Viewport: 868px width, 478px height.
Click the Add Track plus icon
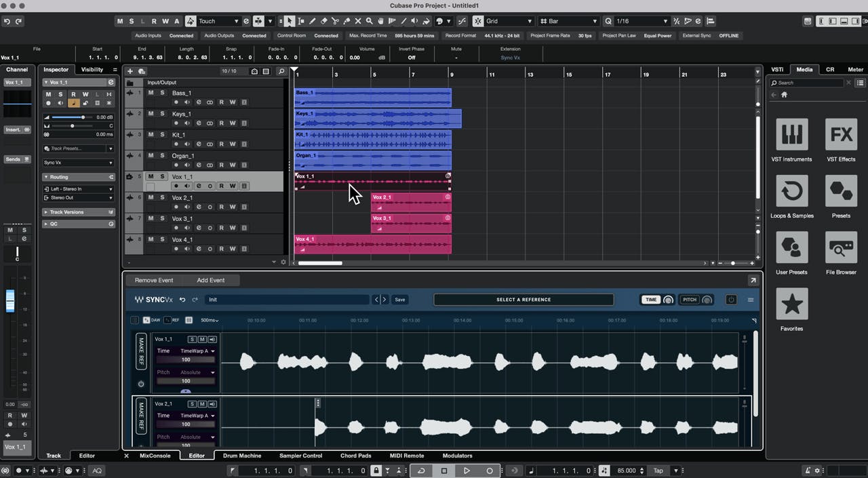tap(130, 71)
